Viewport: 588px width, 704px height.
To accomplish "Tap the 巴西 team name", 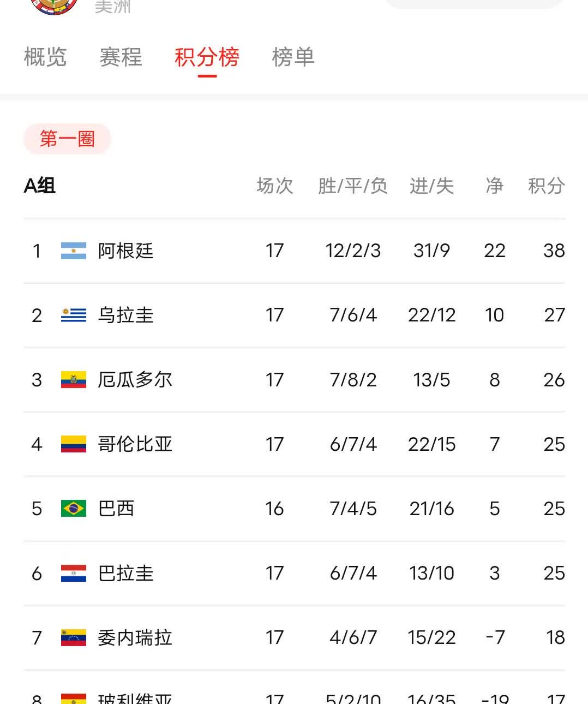I will (116, 508).
